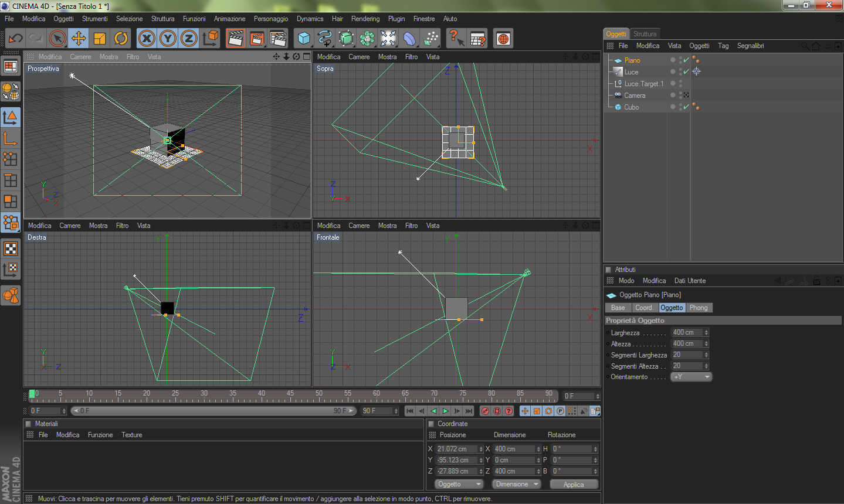Play the animation forward
The width and height of the screenshot is (844, 504).
445,411
